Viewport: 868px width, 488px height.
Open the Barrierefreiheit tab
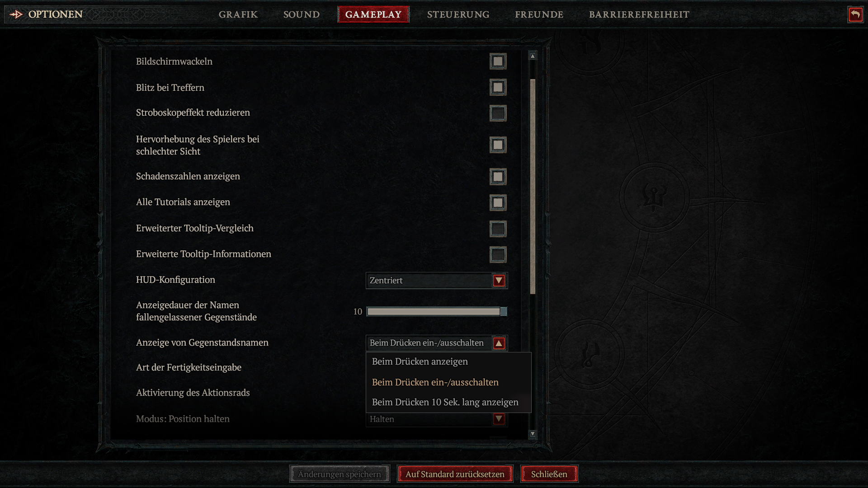(639, 14)
